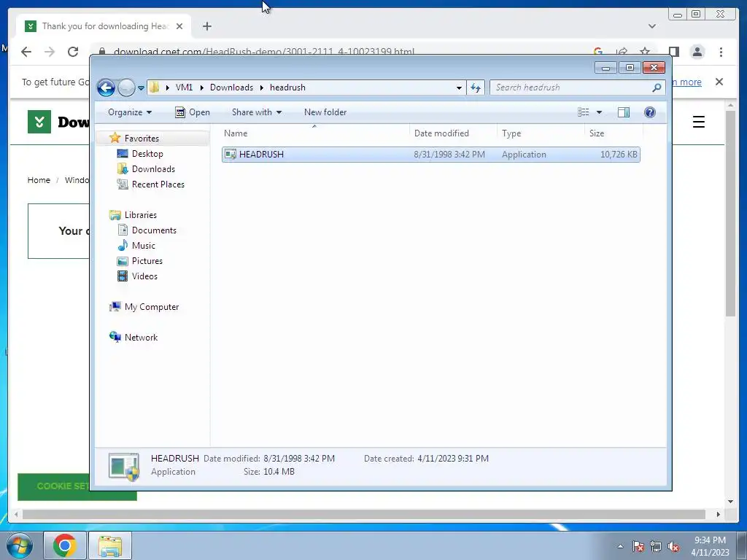
Task: Go back in Explorer navigation
Action: click(x=106, y=87)
